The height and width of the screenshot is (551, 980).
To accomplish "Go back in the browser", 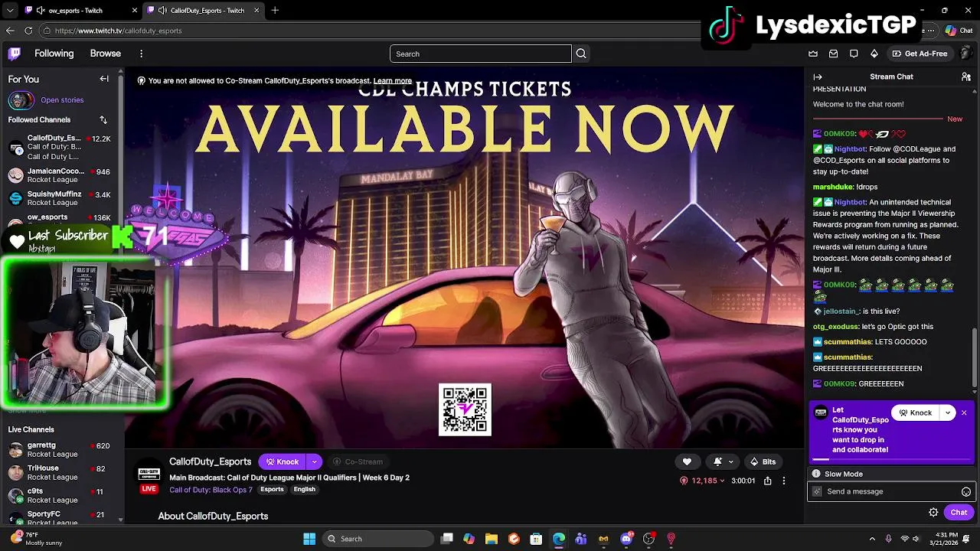I will tap(10, 31).
